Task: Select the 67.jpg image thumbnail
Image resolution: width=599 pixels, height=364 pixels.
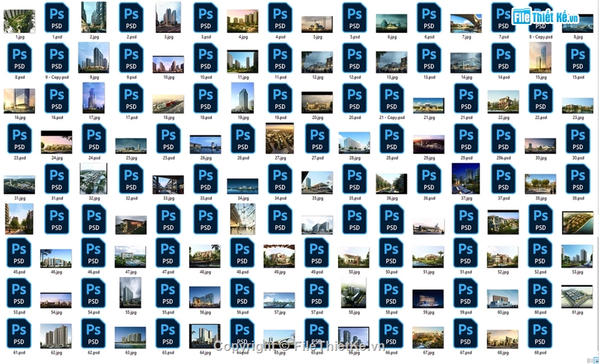Action: tap(428, 338)
